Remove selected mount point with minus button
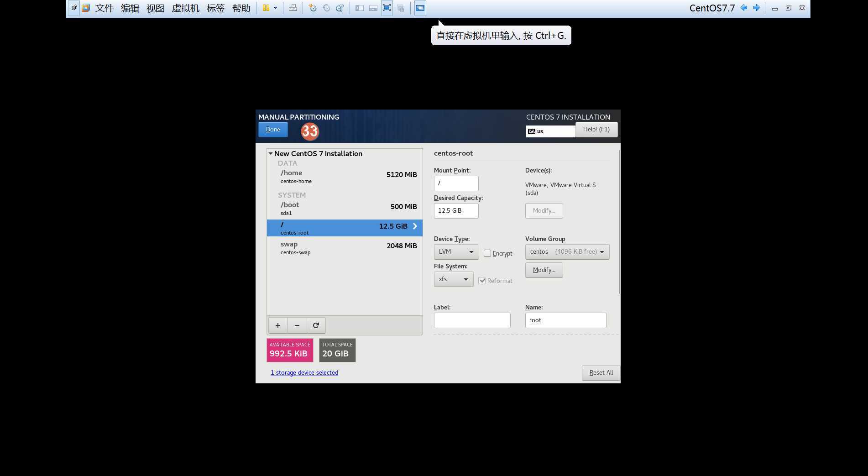This screenshot has height=476, width=868. (297, 325)
